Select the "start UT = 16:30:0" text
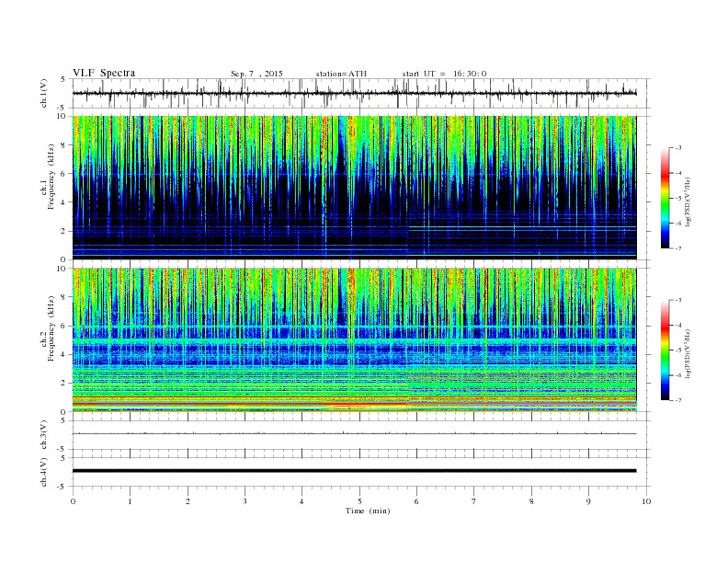Image resolution: width=728 pixels, height=563 pixels. [x=444, y=74]
